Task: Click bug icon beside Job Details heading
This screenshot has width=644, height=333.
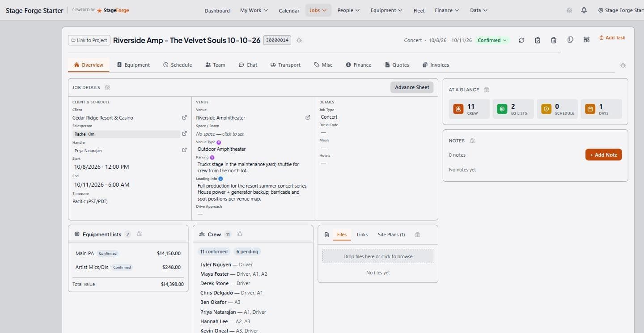Action: (107, 87)
